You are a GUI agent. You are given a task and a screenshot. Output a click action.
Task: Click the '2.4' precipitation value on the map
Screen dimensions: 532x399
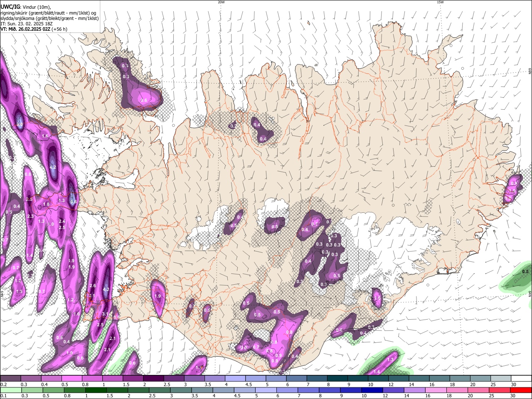pyautogui.click(x=62, y=221)
